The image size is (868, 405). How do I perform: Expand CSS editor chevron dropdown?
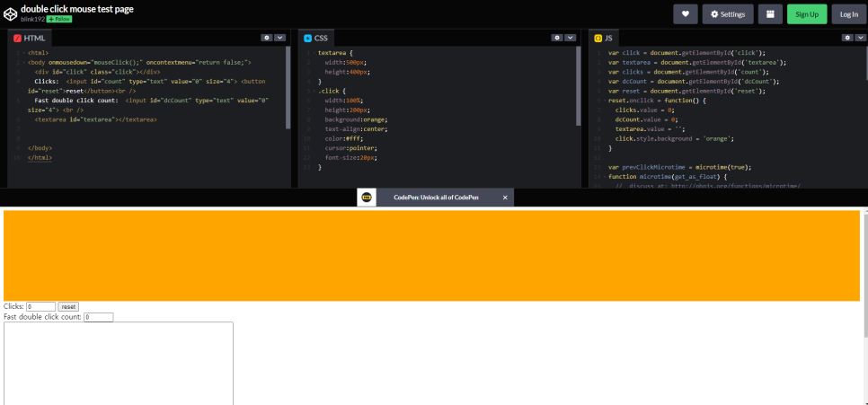571,38
